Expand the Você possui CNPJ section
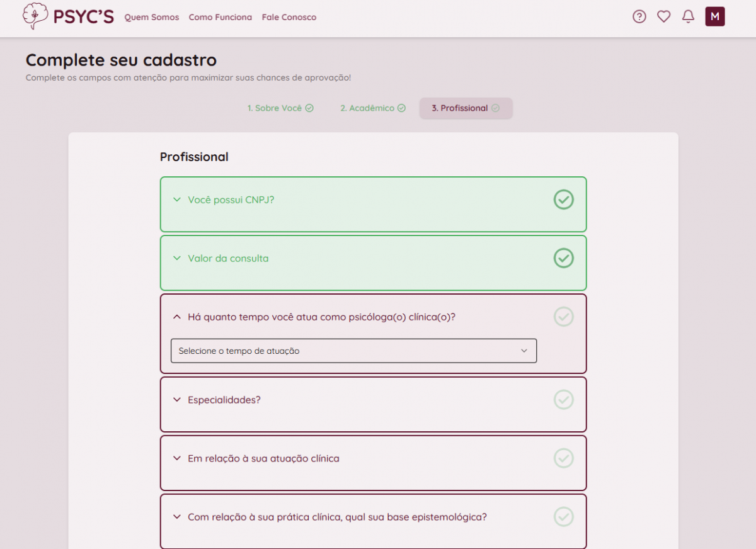This screenshot has width=756, height=549. [x=177, y=200]
